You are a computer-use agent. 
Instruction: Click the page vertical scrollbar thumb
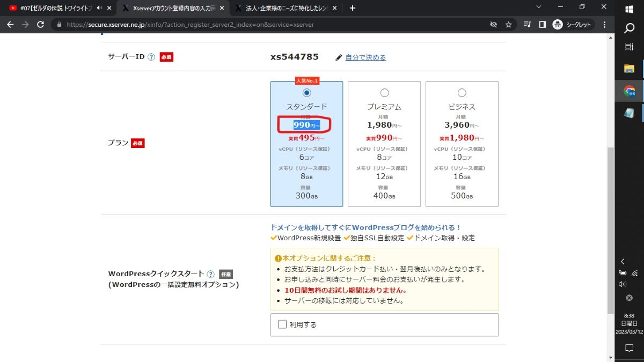tap(610, 231)
